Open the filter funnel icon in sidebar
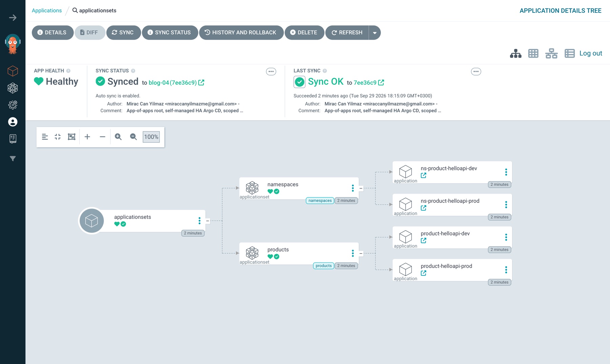Image resolution: width=610 pixels, height=364 pixels. (13, 158)
